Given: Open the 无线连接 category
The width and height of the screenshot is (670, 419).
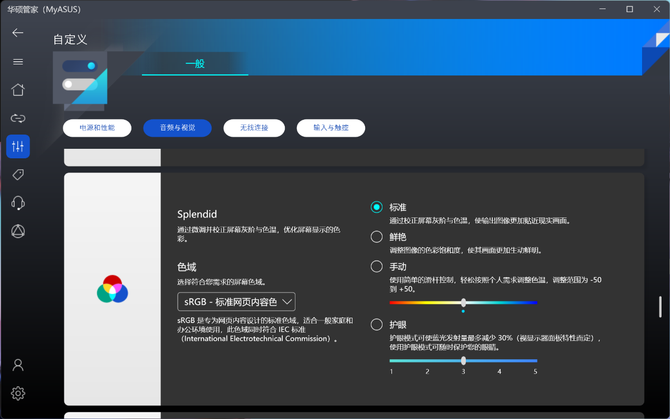Looking at the screenshot, I should [x=254, y=128].
